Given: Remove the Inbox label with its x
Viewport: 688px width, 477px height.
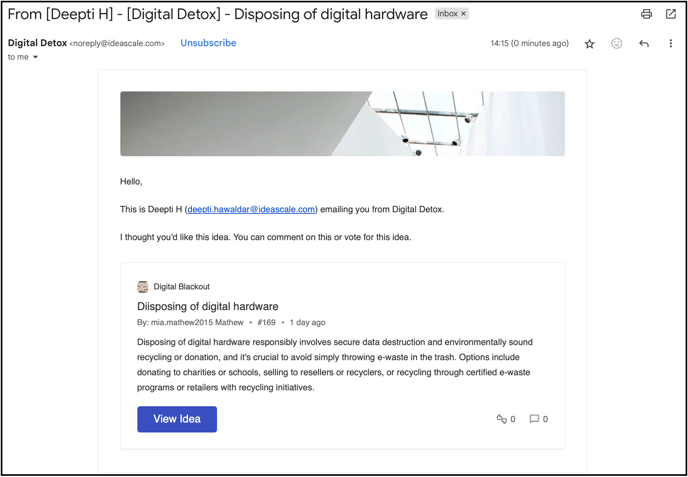Looking at the screenshot, I should (463, 14).
